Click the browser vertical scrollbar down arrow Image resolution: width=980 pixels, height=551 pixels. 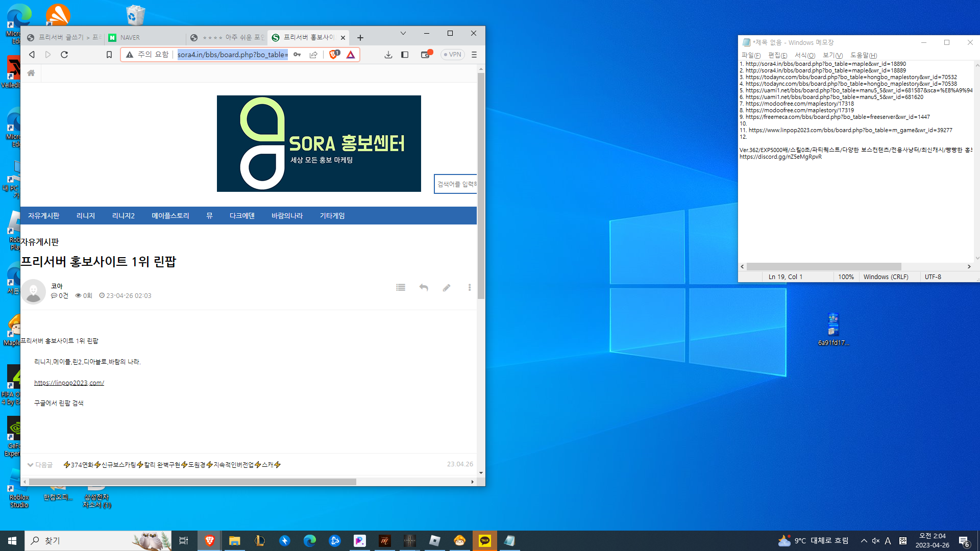pyautogui.click(x=481, y=473)
